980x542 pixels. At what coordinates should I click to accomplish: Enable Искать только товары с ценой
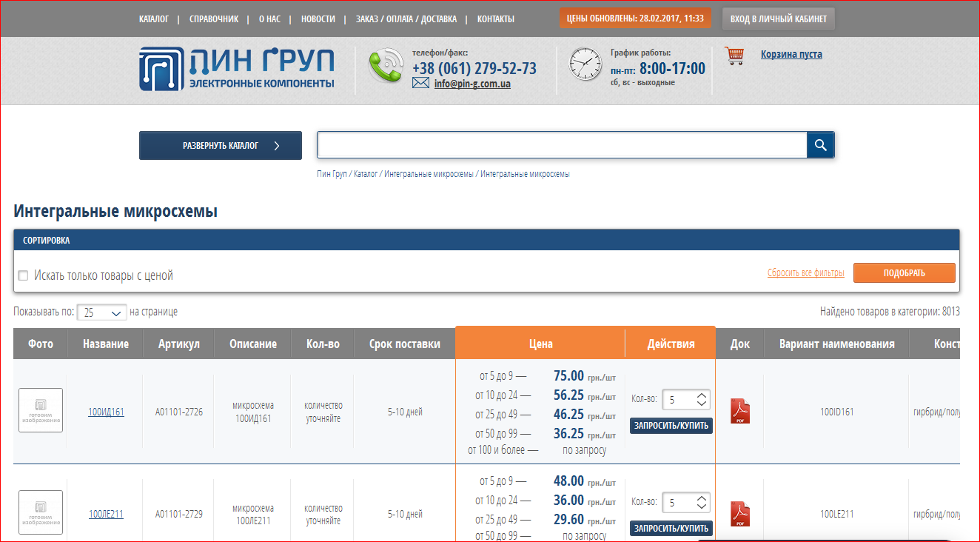pos(23,275)
